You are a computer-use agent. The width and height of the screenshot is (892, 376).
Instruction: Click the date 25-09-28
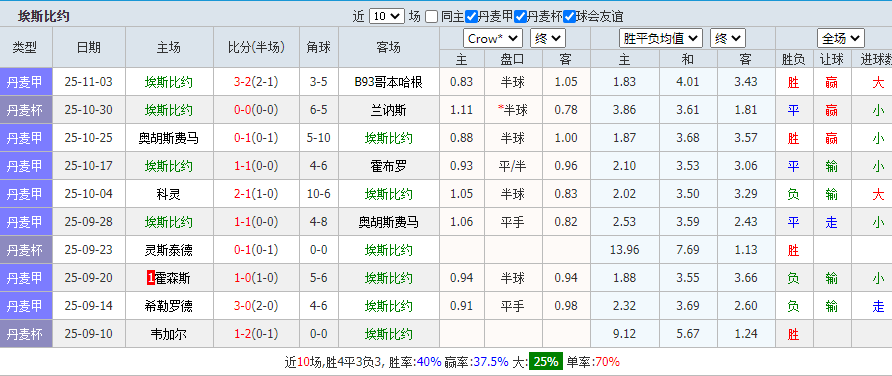tap(89, 222)
